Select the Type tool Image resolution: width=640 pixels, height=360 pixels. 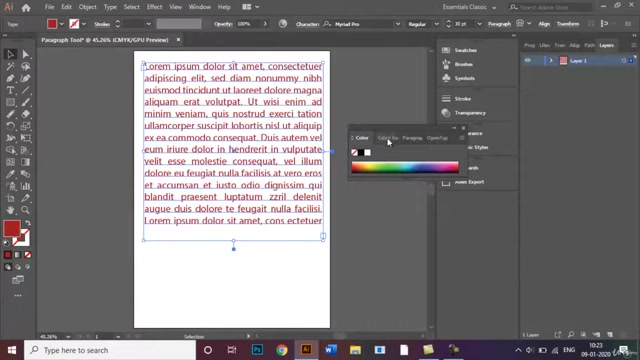pyautogui.click(x=10, y=90)
